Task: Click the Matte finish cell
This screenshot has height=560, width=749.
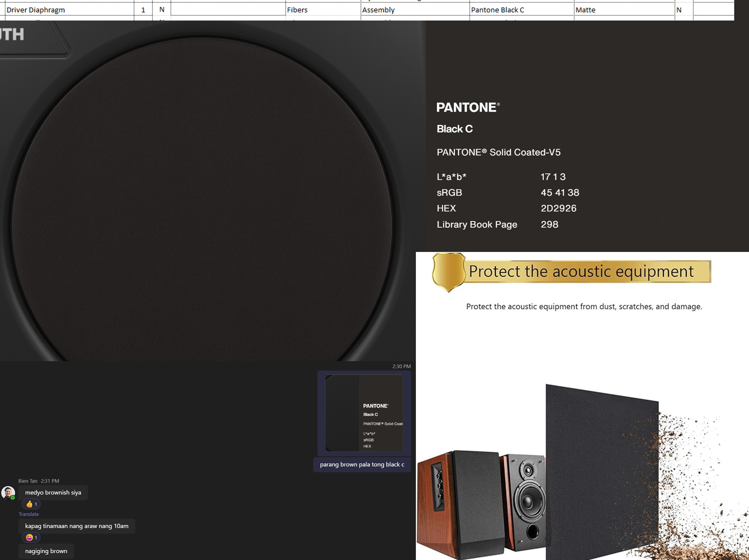Action: (624, 10)
